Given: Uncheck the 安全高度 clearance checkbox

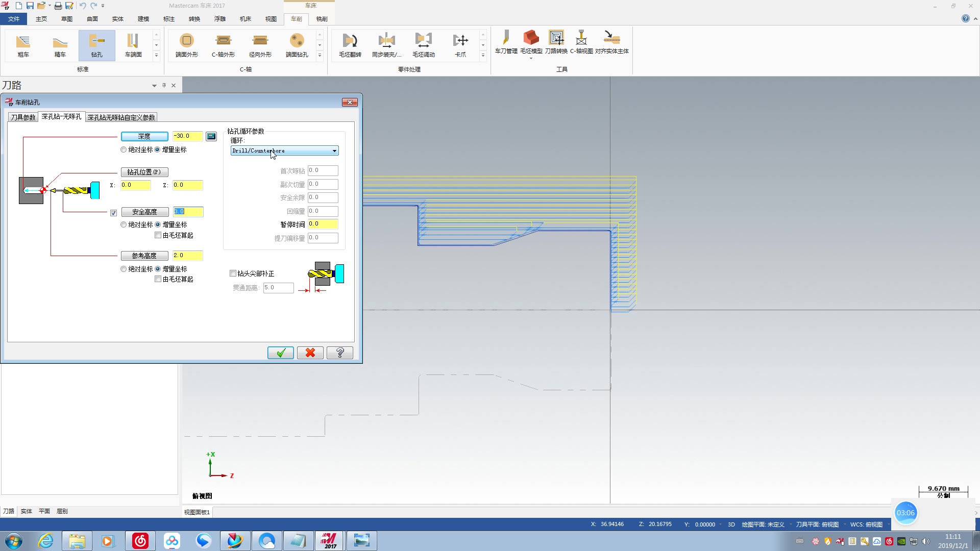Looking at the screenshot, I should click(x=113, y=213).
